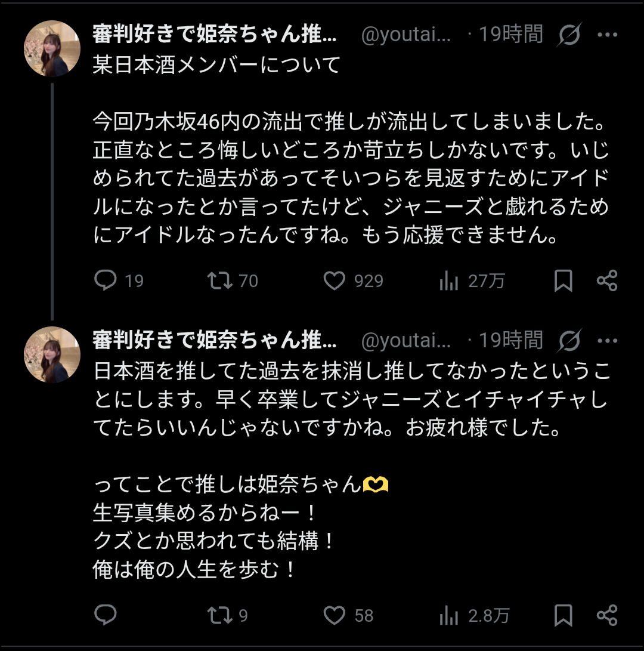Open more options menu on second tweet
Image resolution: width=644 pixels, height=651 pixels.
point(607,340)
